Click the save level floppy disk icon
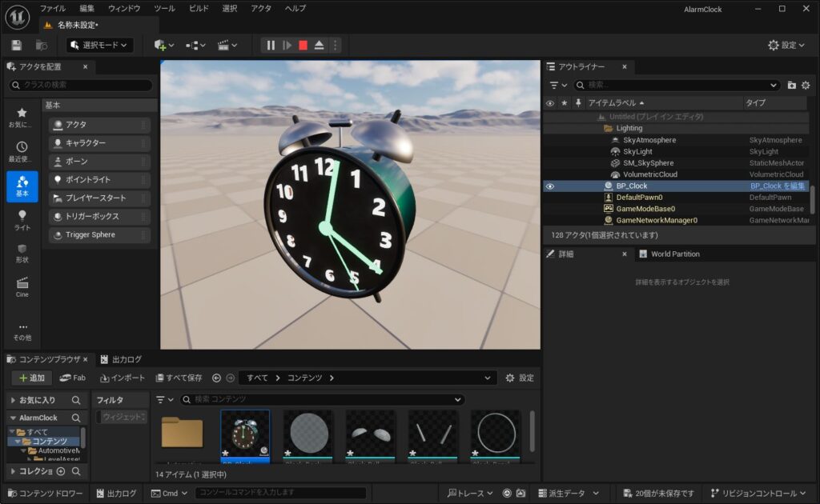This screenshot has height=504, width=820. (x=17, y=46)
